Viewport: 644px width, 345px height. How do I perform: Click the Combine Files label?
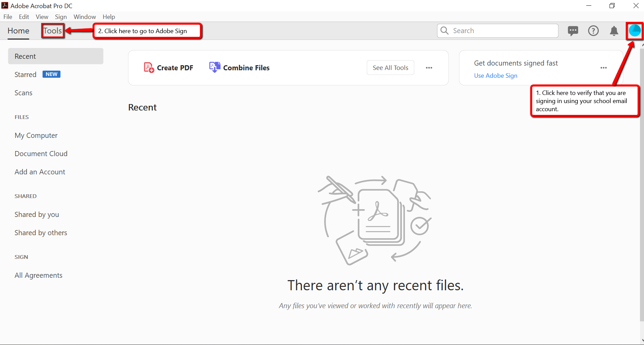246,68
